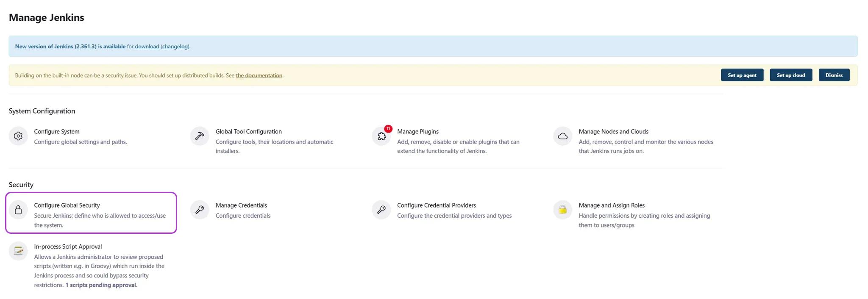Go to Manage Nodes and Clouds
The width and height of the screenshot is (868, 299).
click(614, 132)
